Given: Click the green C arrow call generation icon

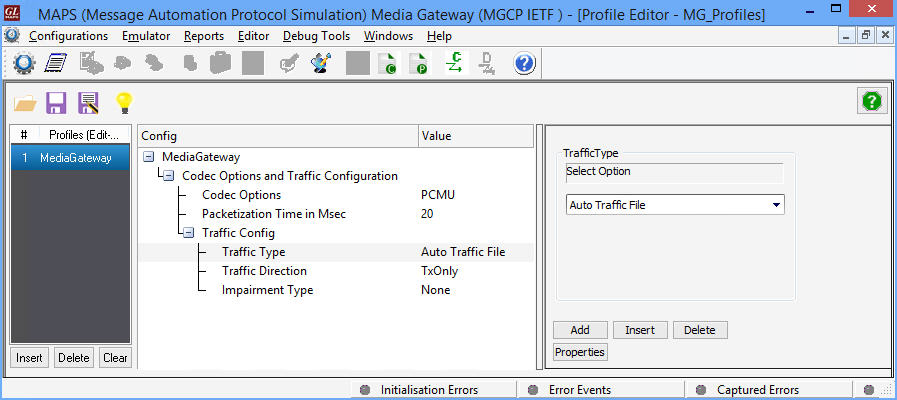Looking at the screenshot, I should coord(455,63).
